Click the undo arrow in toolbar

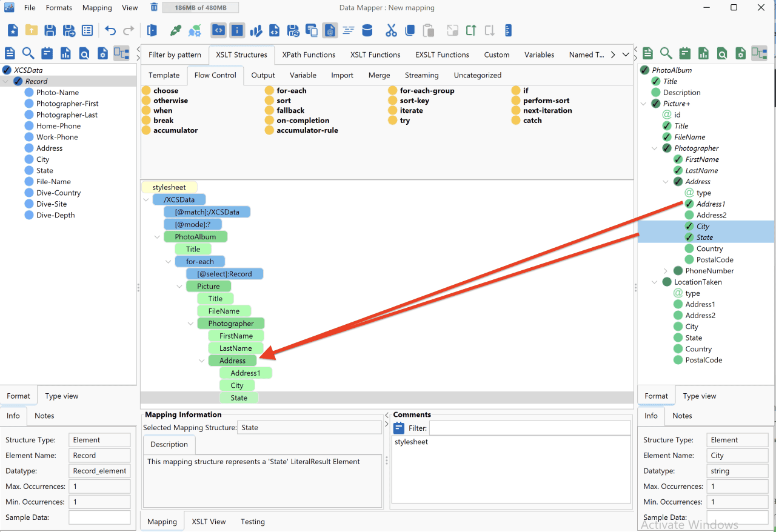pos(110,30)
